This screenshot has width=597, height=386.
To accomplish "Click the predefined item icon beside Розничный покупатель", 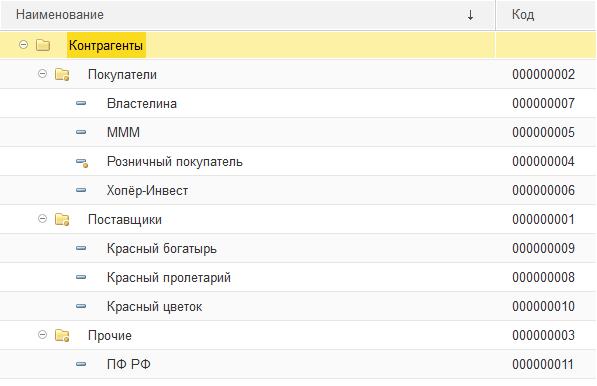I will [x=82, y=163].
